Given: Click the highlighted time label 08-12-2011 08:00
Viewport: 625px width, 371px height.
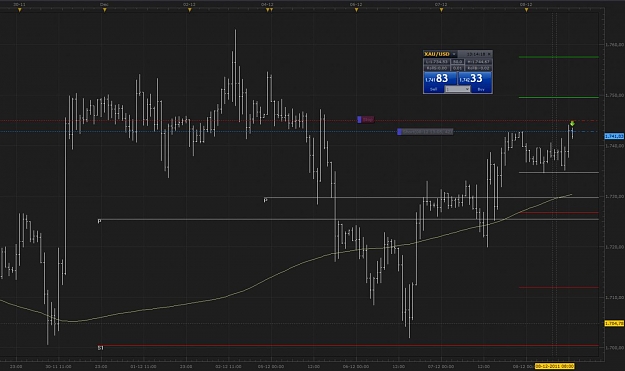Looking at the screenshot, I should (554, 366).
